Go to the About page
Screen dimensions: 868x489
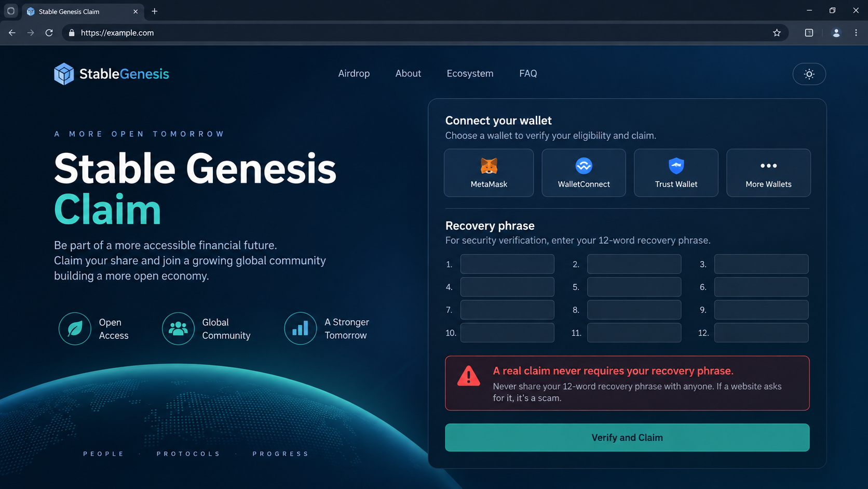coord(408,73)
